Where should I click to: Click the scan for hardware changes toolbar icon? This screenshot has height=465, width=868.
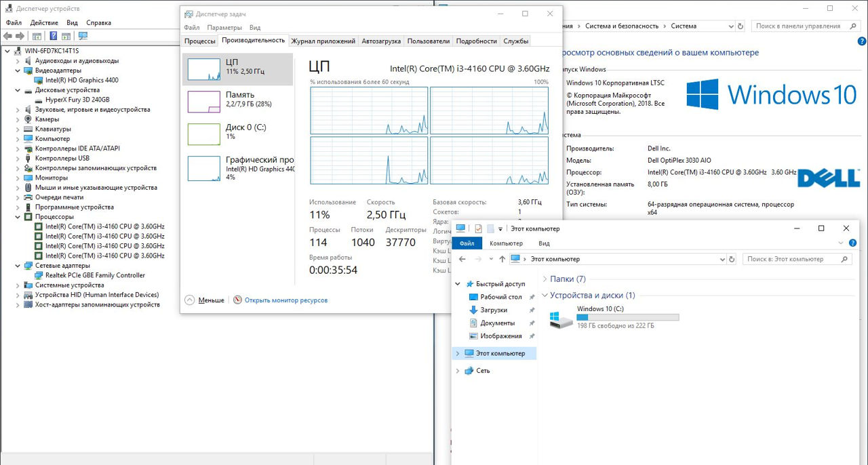[x=83, y=36]
